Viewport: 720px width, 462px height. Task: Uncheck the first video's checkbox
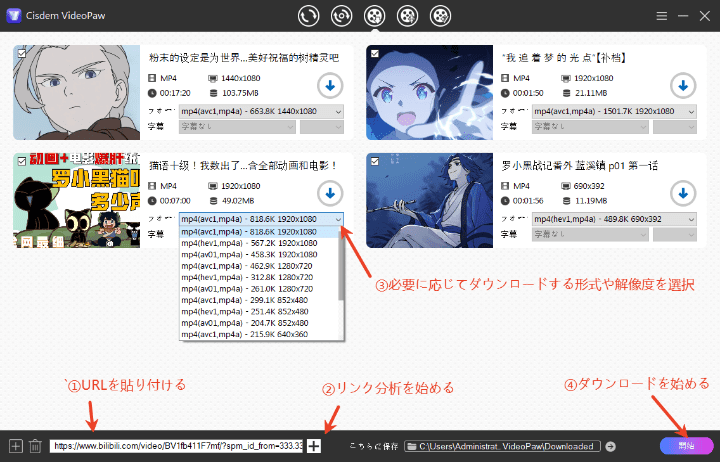click(x=22, y=53)
